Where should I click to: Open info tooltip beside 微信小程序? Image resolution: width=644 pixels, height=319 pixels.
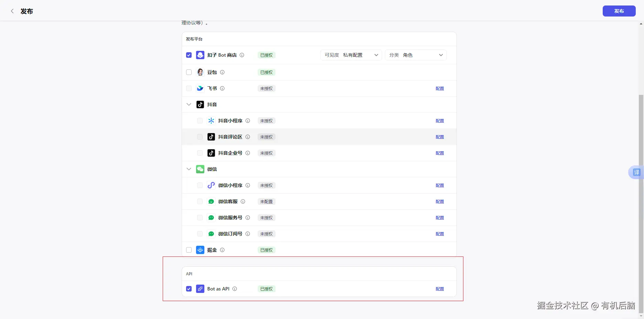tap(248, 185)
